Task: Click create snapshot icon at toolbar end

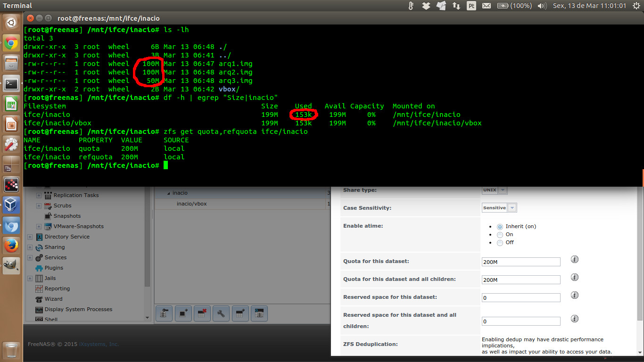Action: coord(259,313)
